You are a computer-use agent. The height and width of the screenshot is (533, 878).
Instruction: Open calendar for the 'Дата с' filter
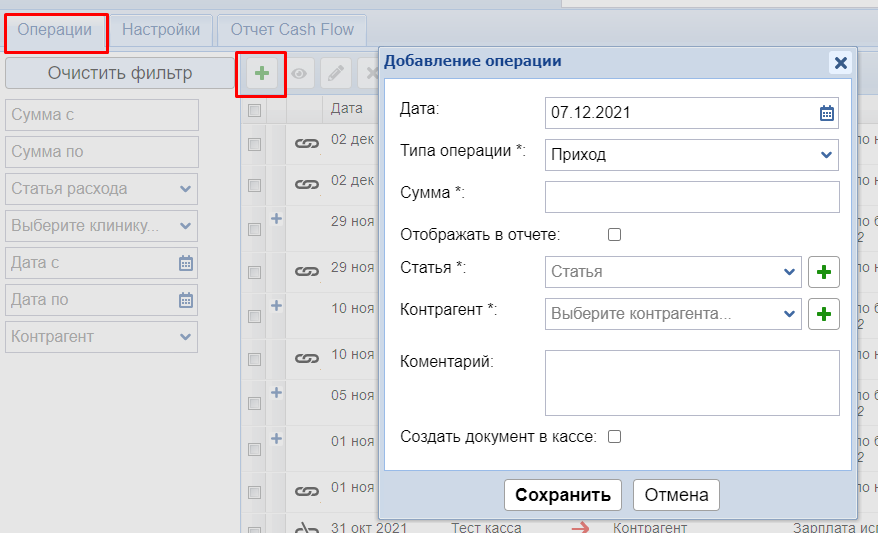point(185,263)
